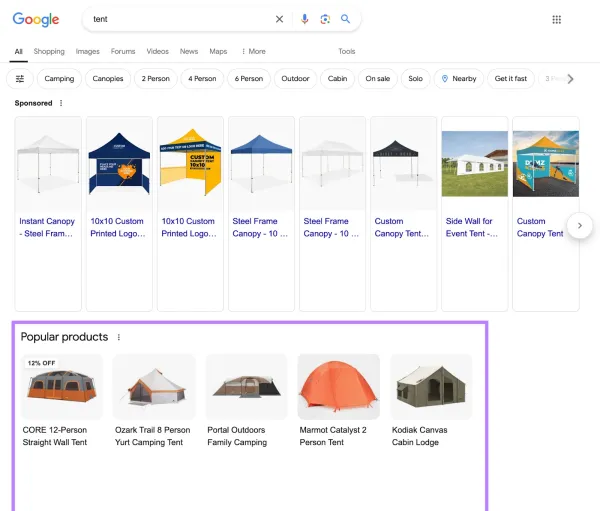Toggle the Camping filter chip
The height and width of the screenshot is (511, 600).
pos(59,79)
